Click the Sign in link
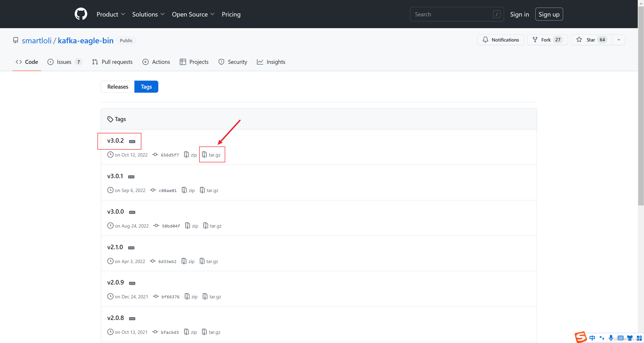Viewport: 644px width, 343px height. (519, 14)
